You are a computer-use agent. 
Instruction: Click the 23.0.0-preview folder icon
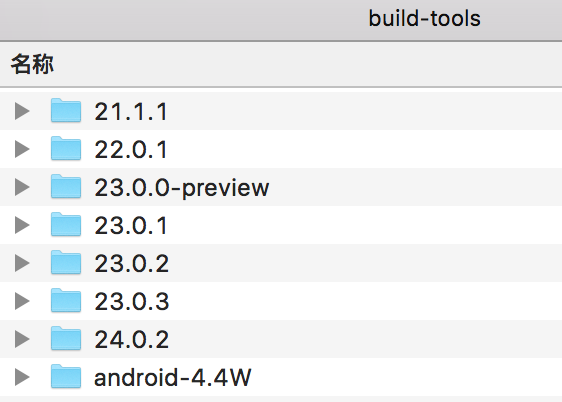(66, 186)
